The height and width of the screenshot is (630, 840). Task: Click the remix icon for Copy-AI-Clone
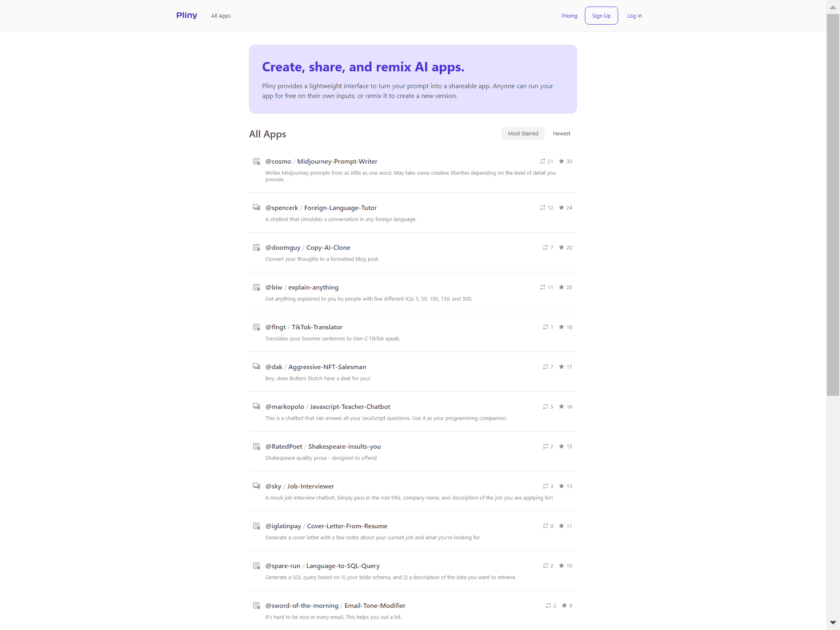[x=546, y=247]
